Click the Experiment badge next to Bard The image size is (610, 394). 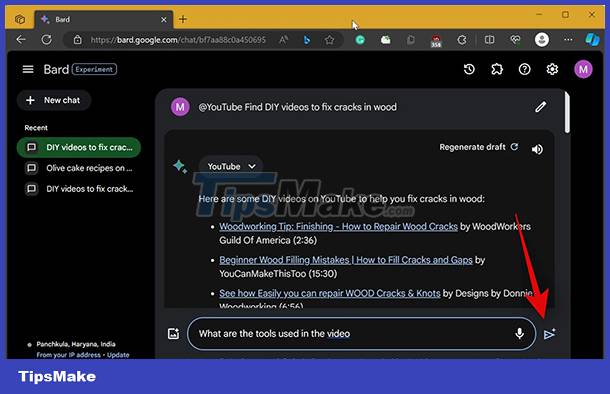tap(94, 69)
